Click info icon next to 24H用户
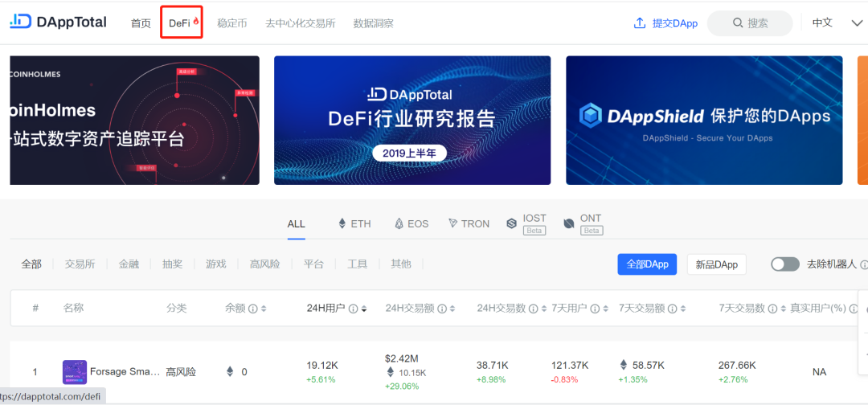This screenshot has width=868, height=405. pyautogui.click(x=353, y=309)
